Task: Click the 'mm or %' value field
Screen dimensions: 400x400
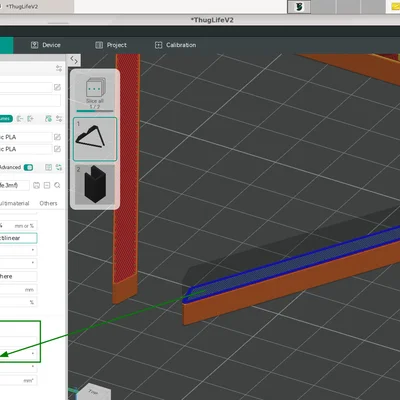Action: coord(18,226)
